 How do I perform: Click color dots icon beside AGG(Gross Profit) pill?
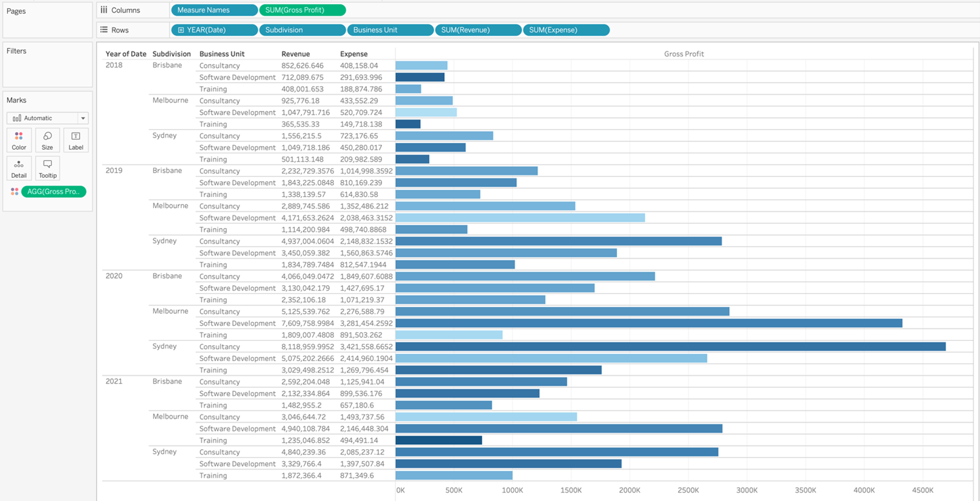coord(14,192)
